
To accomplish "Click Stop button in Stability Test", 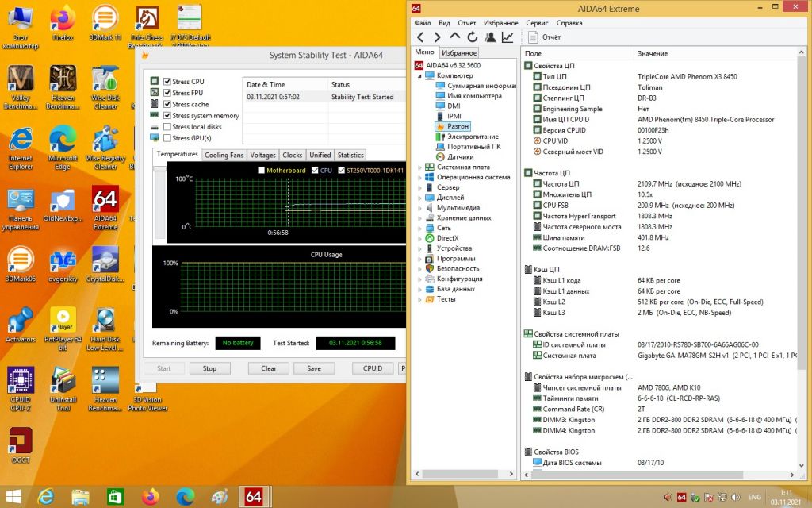I will point(209,368).
